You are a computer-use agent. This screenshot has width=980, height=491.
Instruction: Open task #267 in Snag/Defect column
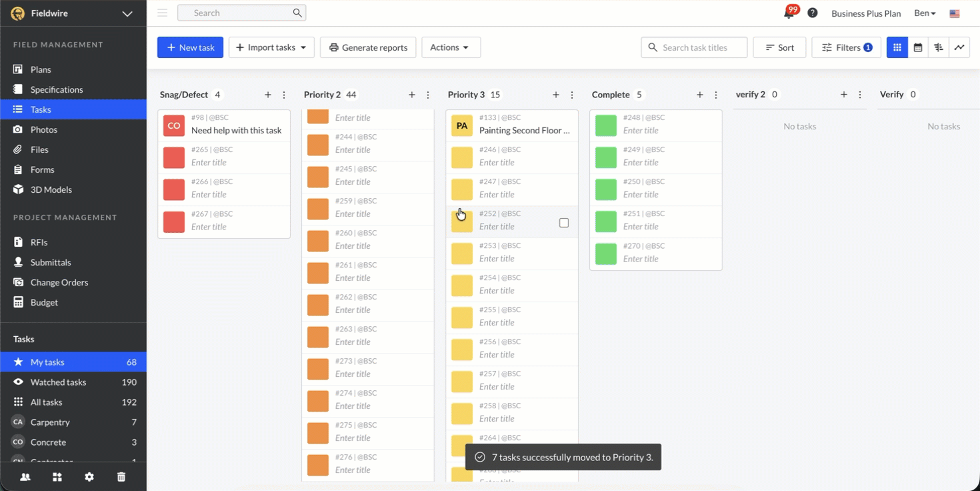point(224,222)
